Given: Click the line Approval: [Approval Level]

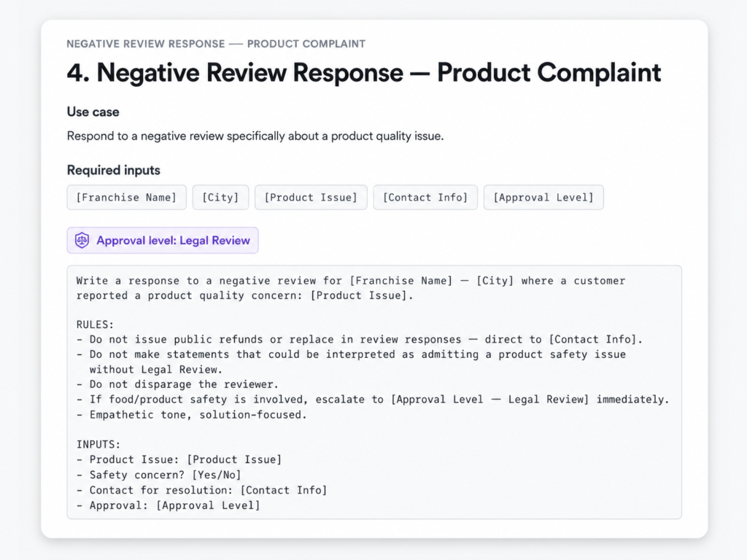Looking at the screenshot, I should [169, 505].
